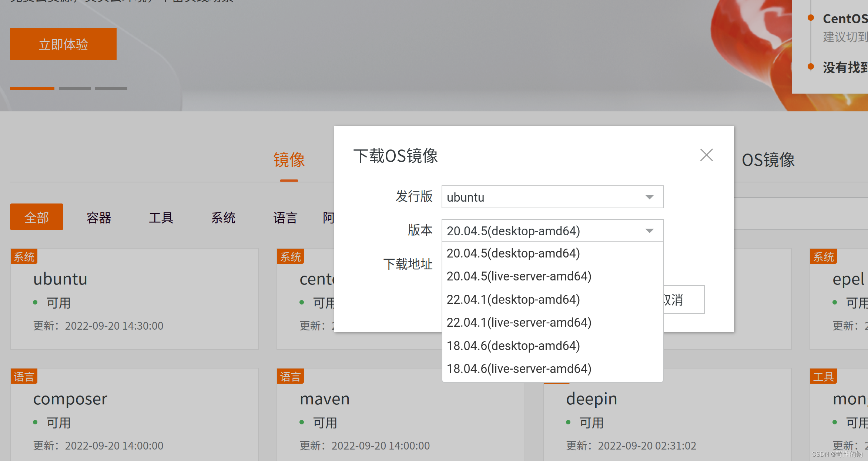Select the 全部 filter

click(x=36, y=217)
